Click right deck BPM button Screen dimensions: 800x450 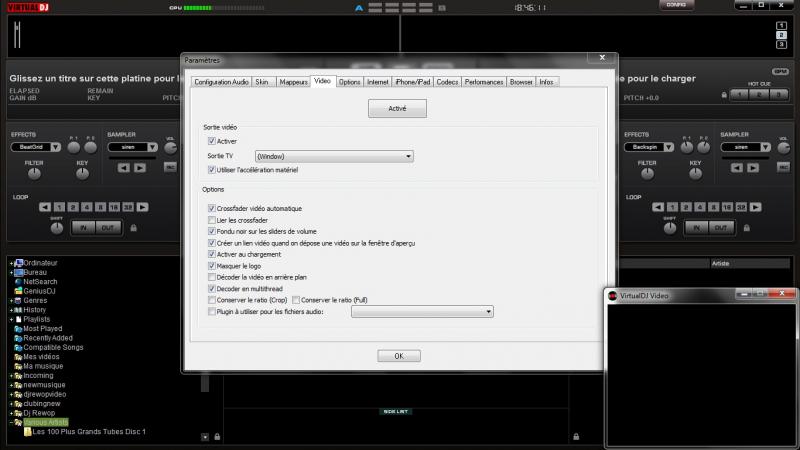click(780, 71)
